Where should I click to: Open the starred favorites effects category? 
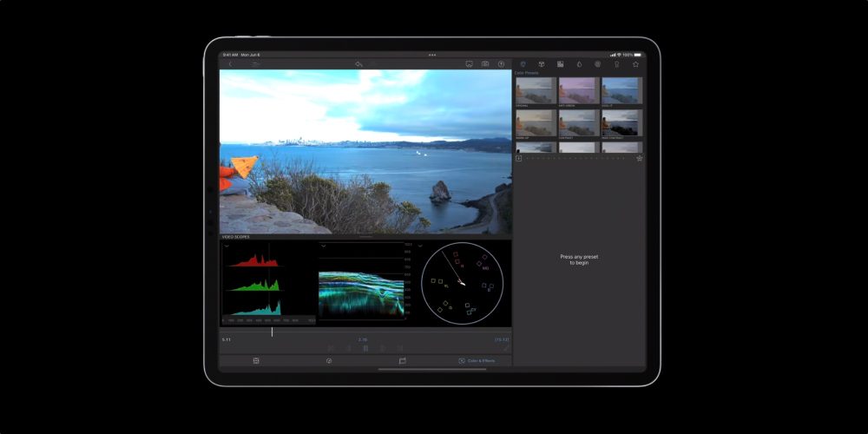635,64
